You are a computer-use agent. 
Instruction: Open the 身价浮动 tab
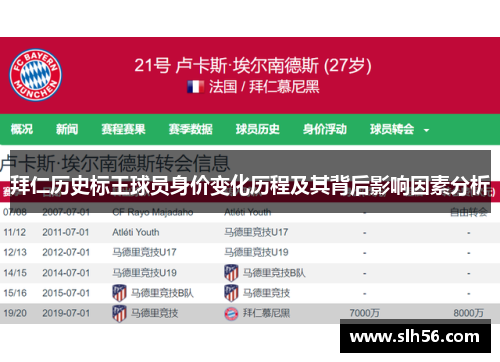[325, 129]
